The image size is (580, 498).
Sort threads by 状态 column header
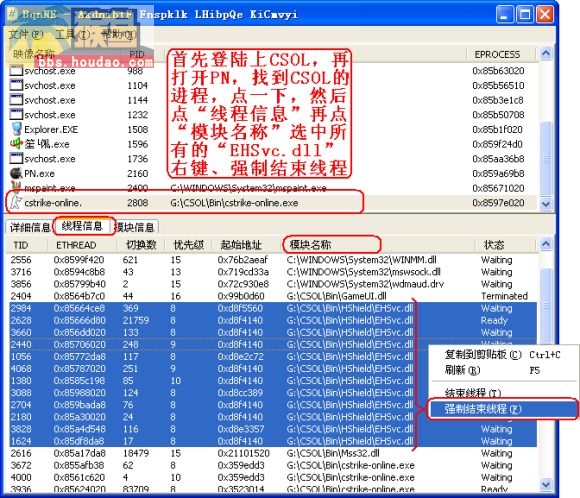[x=505, y=245]
